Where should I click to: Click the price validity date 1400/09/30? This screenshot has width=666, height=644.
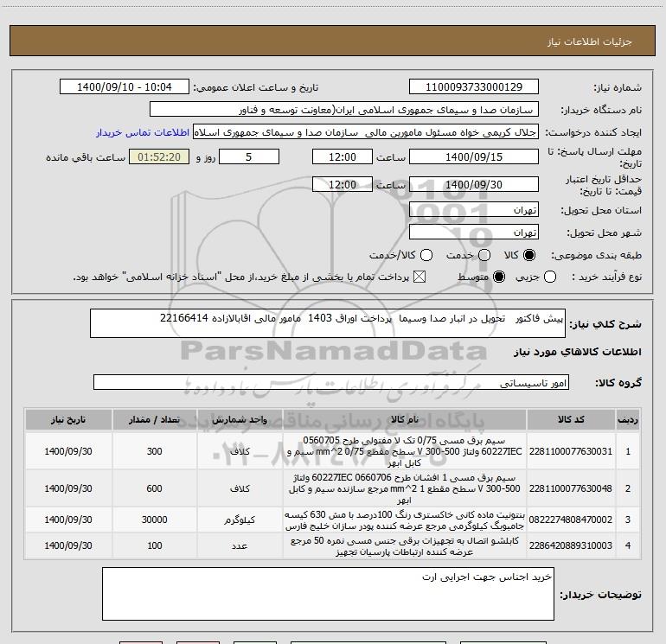(472, 185)
